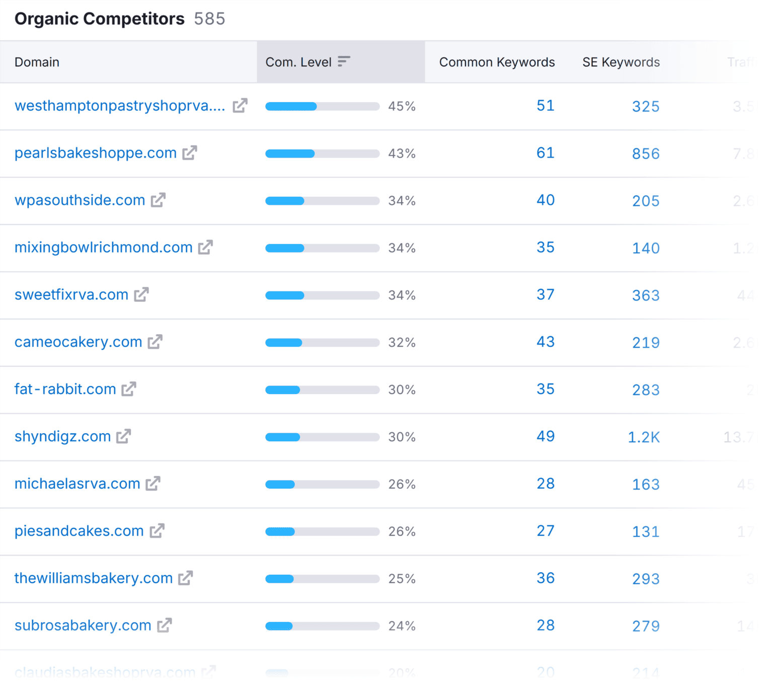Click the 45% competition level bar
This screenshot has width=773, height=700.
(322, 106)
